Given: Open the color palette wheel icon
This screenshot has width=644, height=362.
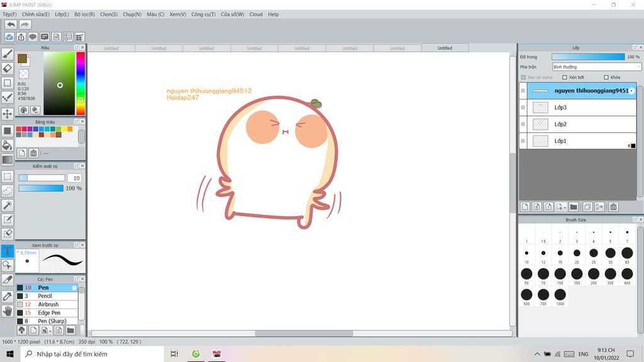Looking at the screenshot, I should [24, 110].
